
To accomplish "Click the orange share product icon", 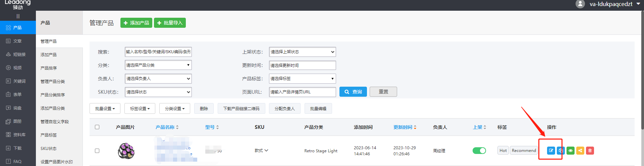I will click(580, 151).
